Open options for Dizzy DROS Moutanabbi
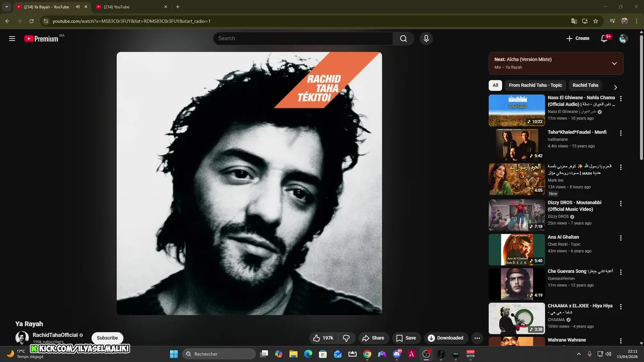Screen dimensions: 644x362 pyautogui.click(x=620, y=204)
